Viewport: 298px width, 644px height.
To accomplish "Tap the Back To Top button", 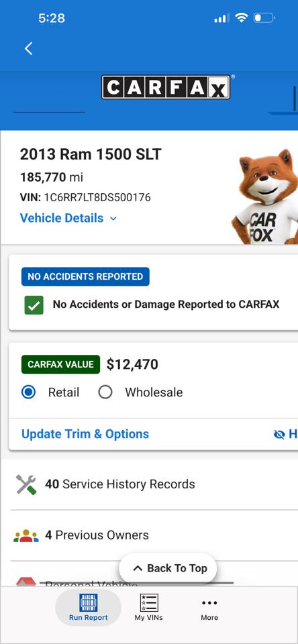I will [x=168, y=568].
